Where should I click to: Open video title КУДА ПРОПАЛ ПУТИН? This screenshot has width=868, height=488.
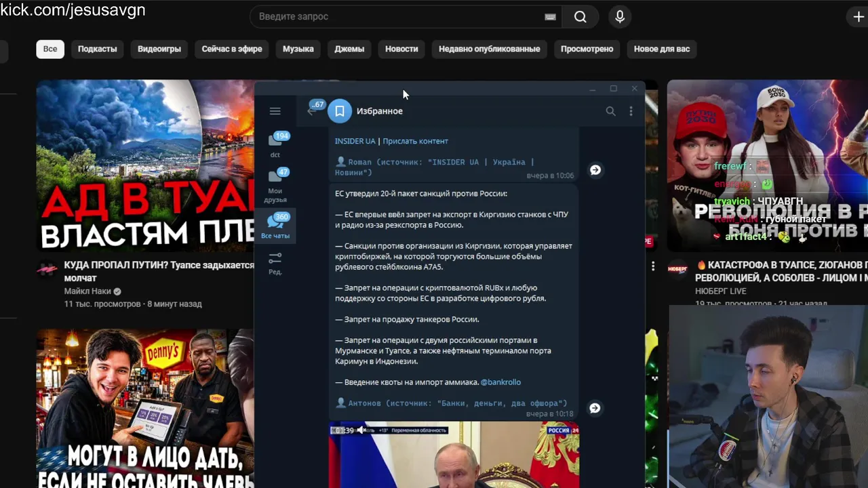click(159, 271)
